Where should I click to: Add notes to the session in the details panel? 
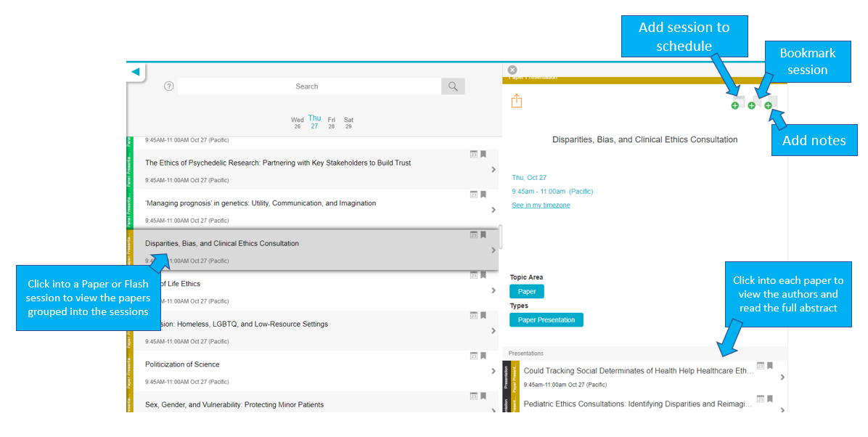(x=771, y=102)
